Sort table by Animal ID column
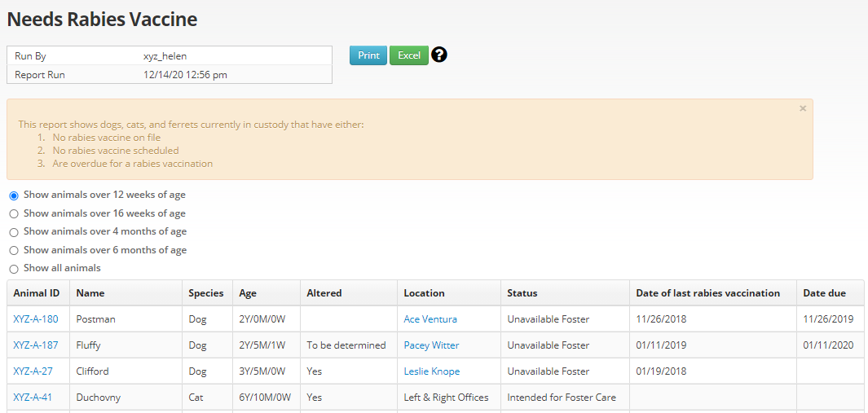Image resolution: width=868 pixels, height=413 pixels. (37, 293)
